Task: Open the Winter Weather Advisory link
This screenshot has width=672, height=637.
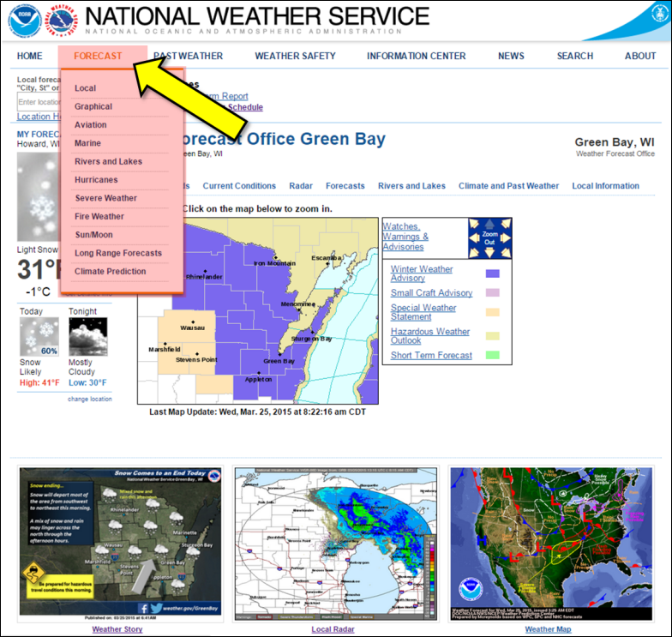Action: click(422, 273)
